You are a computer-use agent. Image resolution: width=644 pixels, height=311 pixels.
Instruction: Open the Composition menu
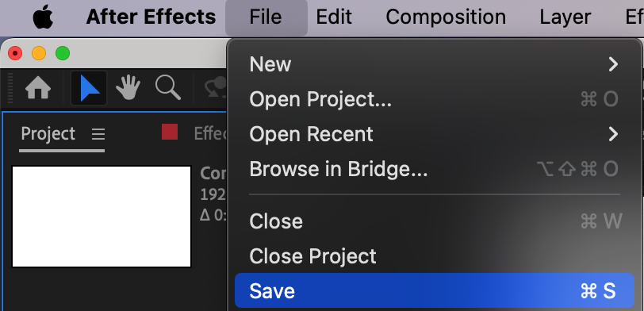coord(446,17)
